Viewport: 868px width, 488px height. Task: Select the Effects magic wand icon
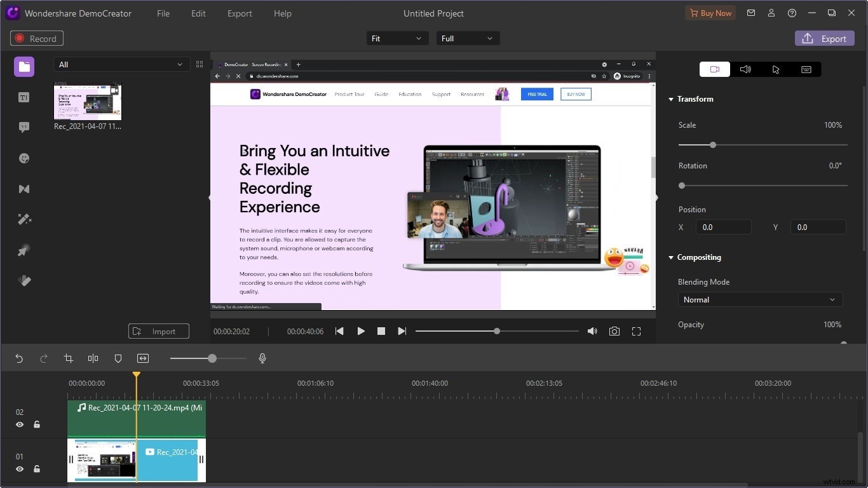pyautogui.click(x=24, y=219)
